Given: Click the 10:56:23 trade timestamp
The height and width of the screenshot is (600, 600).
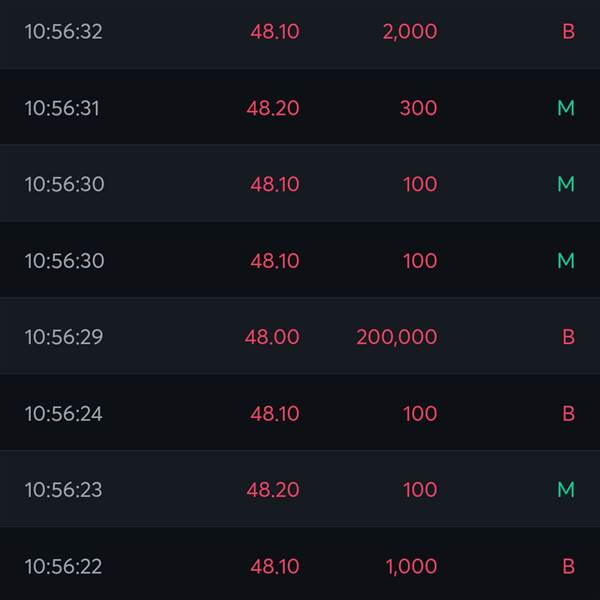Looking at the screenshot, I should 63,490.
